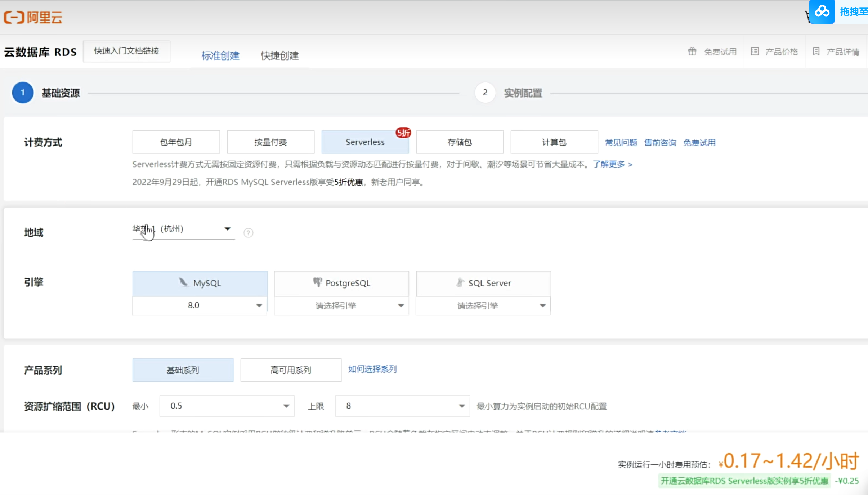Viewport: 868px width, 495px height.
Task: Switch to the 标准创建 tab
Action: 220,55
